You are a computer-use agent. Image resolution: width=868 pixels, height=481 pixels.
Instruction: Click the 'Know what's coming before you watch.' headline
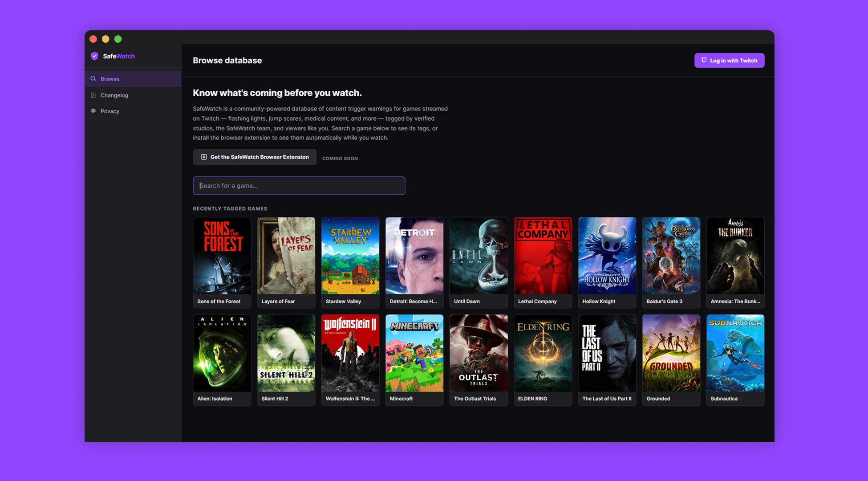[277, 93]
